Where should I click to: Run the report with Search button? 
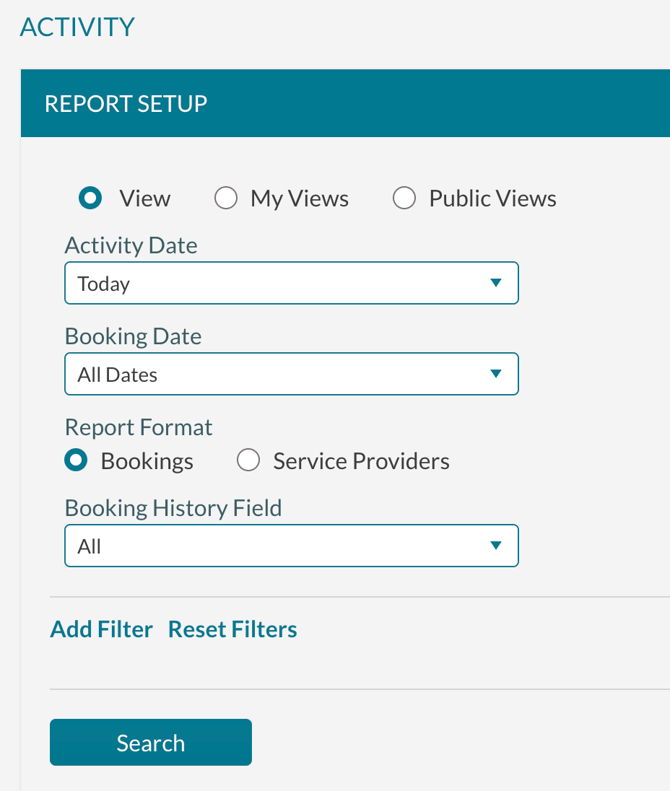coord(151,742)
